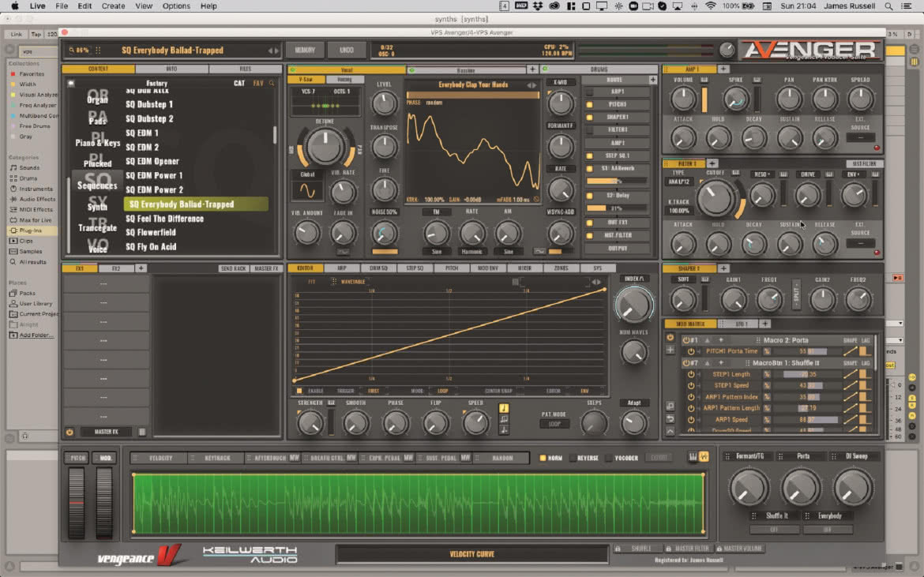Switch to the ARP tab
The height and width of the screenshot is (577, 924).
[342, 268]
